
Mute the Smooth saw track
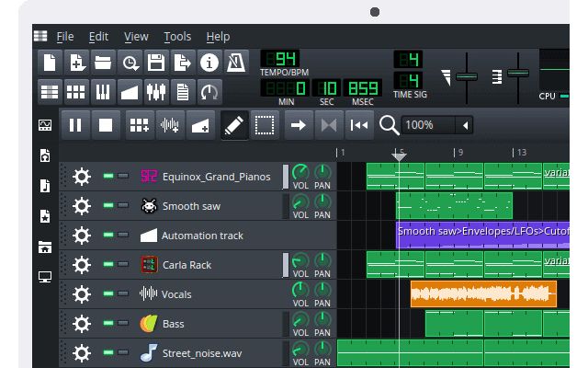[x=108, y=205]
